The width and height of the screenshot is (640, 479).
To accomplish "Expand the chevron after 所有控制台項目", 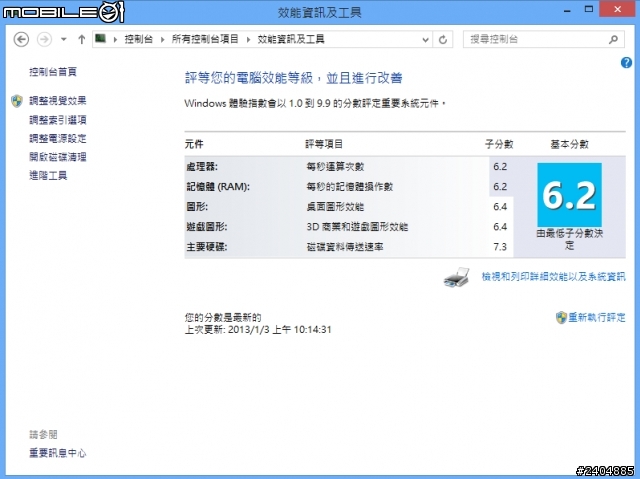I will coord(248,40).
